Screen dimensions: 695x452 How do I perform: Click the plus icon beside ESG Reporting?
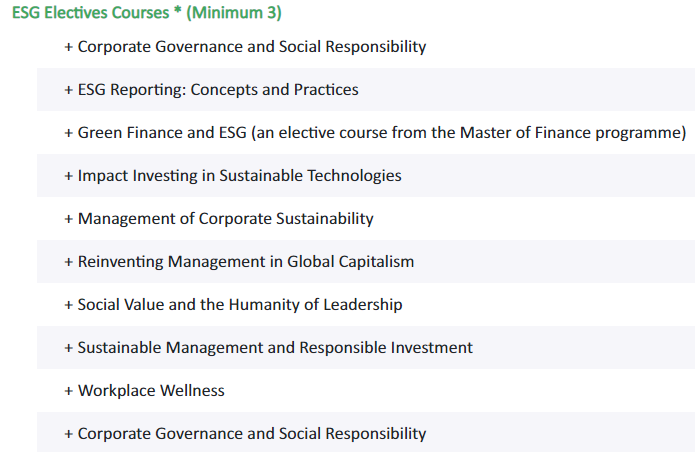68,90
